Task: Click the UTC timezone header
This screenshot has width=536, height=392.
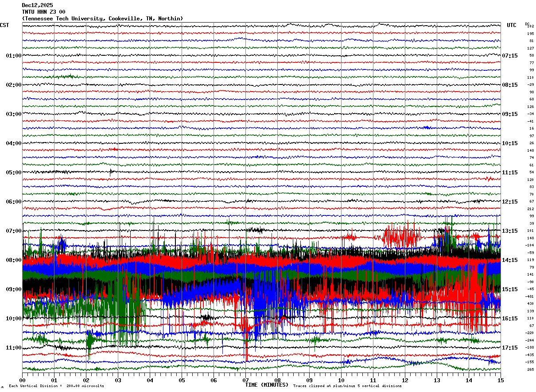Action: point(512,25)
